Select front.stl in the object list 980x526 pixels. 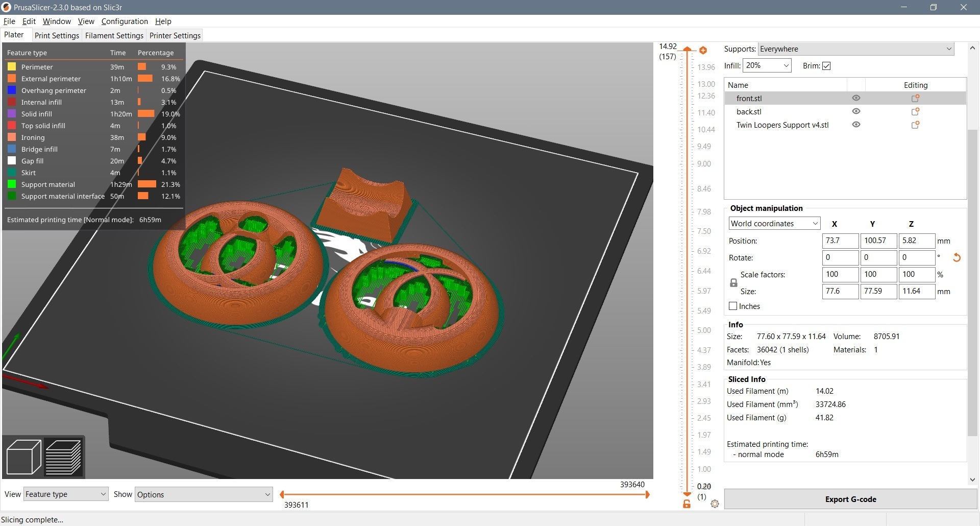(845, 98)
